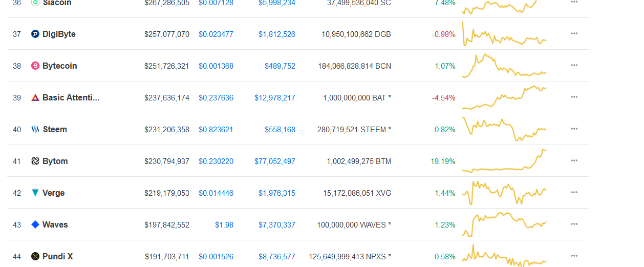The image size is (644, 267).
Task: Select supply 10,950,100,662 DGB
Action: [x=356, y=34]
